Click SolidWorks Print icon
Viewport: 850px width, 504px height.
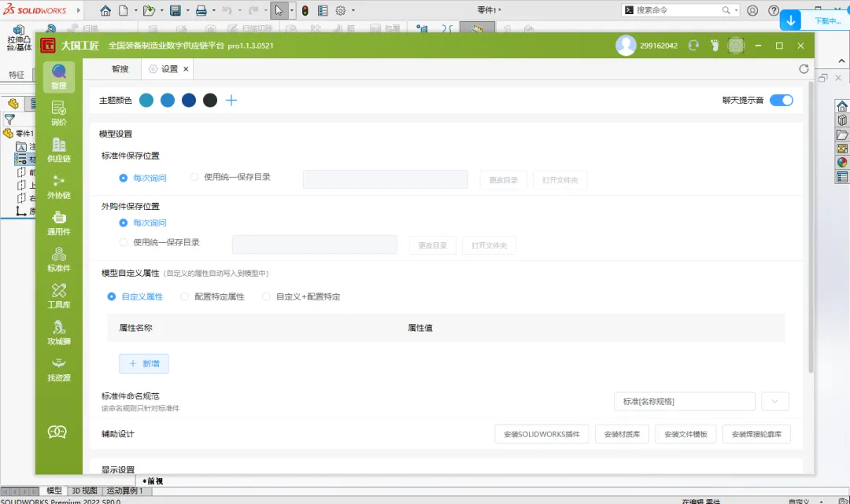(201, 10)
